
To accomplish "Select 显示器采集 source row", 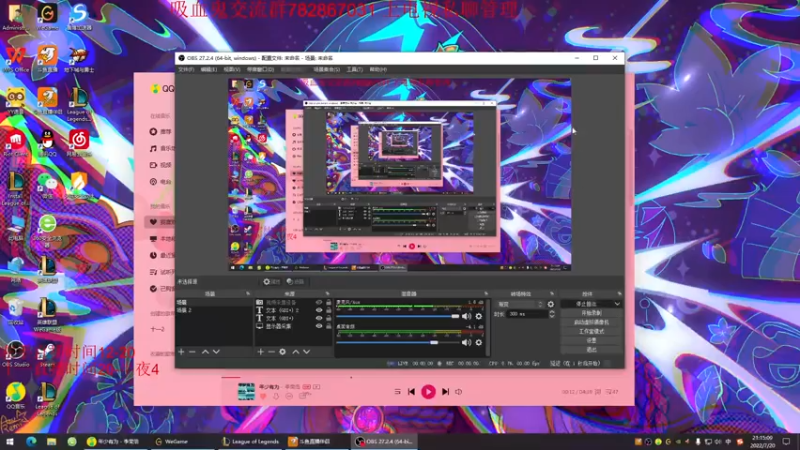I will (x=294, y=326).
